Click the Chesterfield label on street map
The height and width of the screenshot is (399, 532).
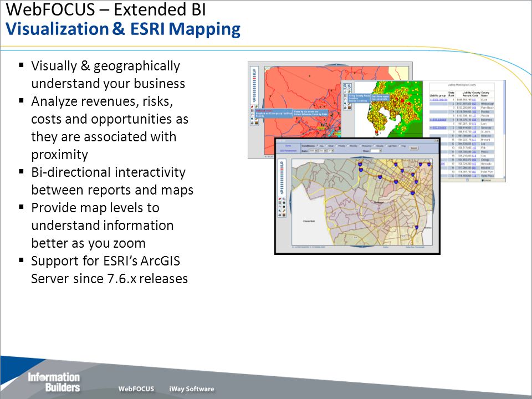pyautogui.click(x=309, y=221)
